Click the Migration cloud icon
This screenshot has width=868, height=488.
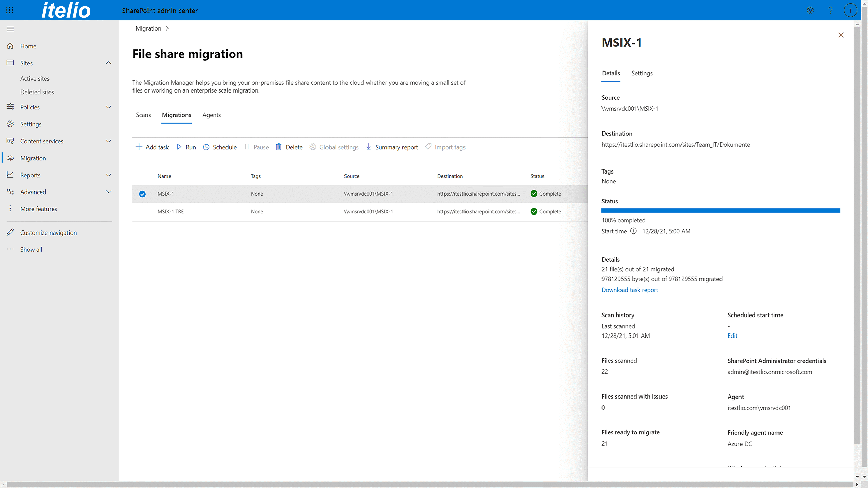coord(11,158)
